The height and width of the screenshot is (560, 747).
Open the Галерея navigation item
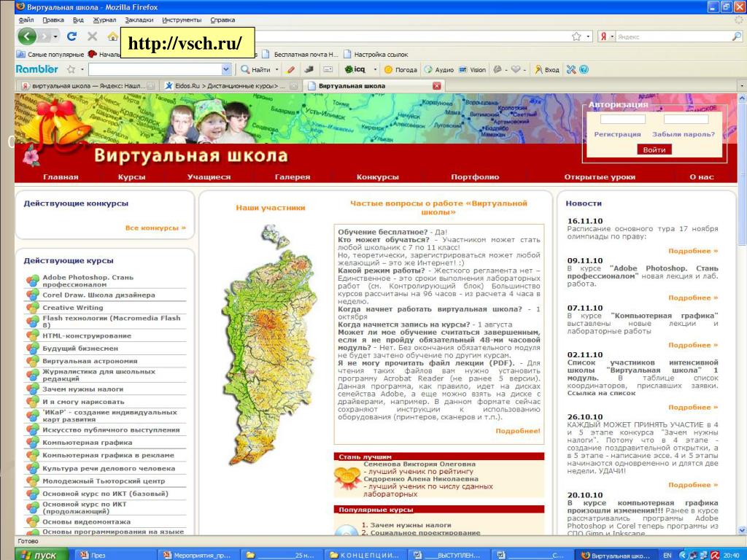click(293, 176)
